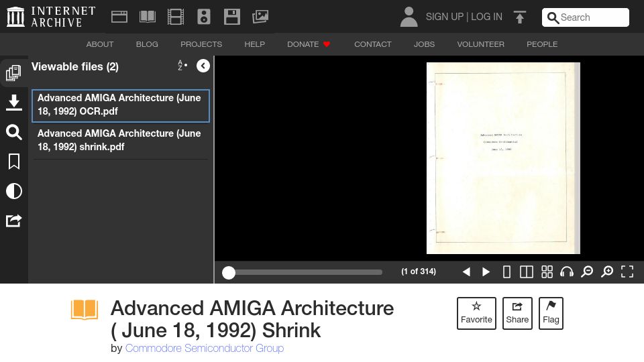Viewport: 644px width, 362px height.
Task: Select Advanced AMIGA Architecture shrink.pdf file
Action: click(121, 141)
